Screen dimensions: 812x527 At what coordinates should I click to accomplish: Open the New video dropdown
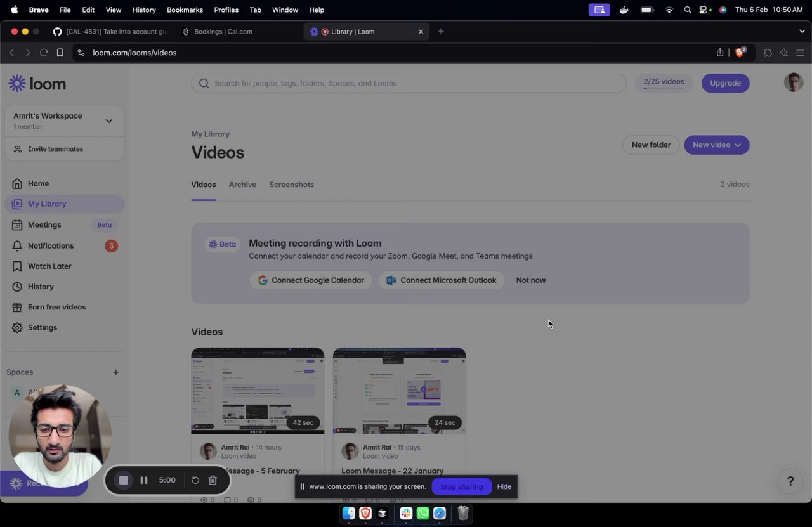pyautogui.click(x=717, y=145)
